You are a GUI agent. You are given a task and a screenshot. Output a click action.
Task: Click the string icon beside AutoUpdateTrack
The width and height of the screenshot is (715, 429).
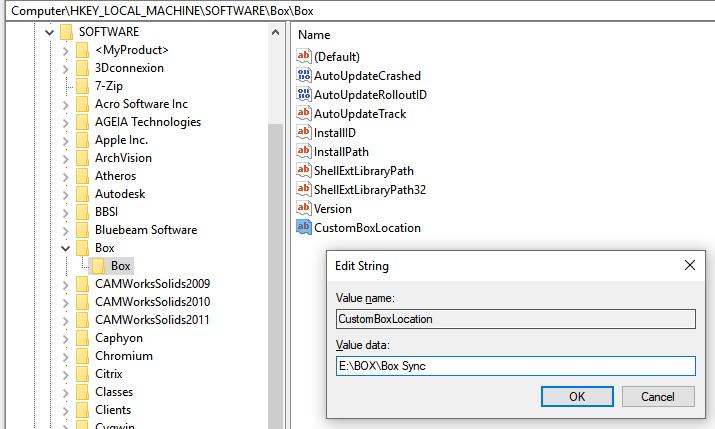click(x=304, y=113)
